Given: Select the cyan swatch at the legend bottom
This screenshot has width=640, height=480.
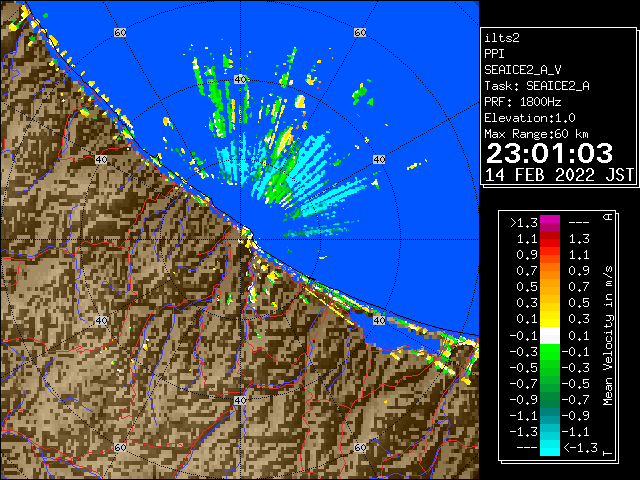Looking at the screenshot, I should (550, 448).
